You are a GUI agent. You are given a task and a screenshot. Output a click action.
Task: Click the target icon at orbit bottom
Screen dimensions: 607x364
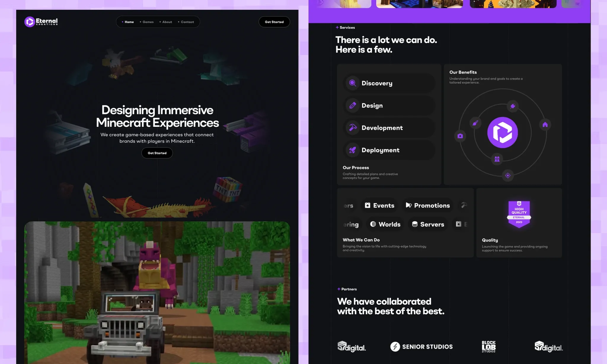[x=507, y=176]
